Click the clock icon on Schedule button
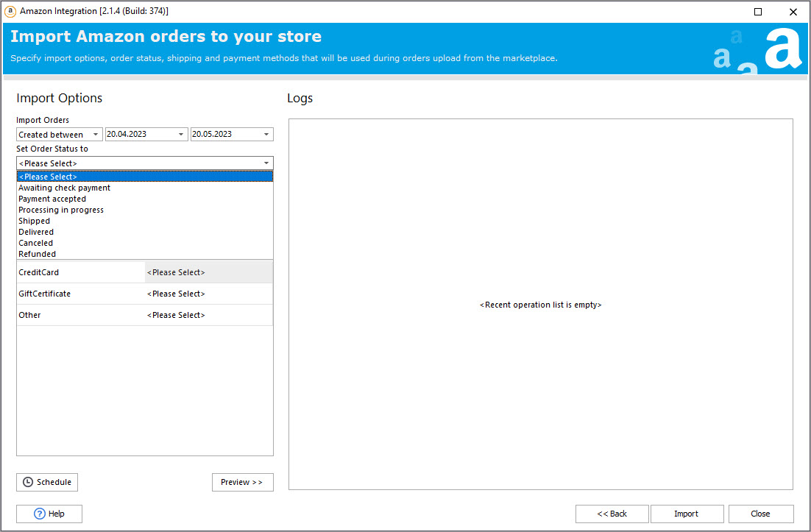The image size is (811, 532). click(28, 482)
